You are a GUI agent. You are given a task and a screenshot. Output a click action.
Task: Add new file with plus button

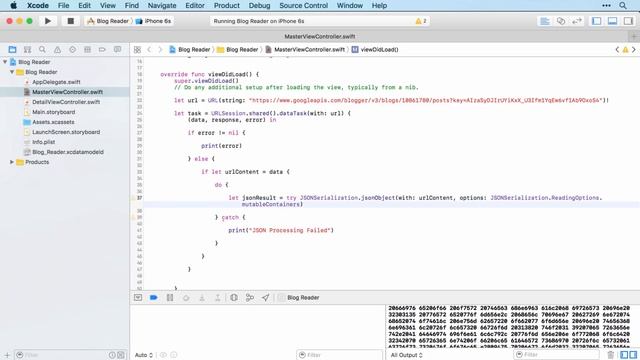pos(7,355)
